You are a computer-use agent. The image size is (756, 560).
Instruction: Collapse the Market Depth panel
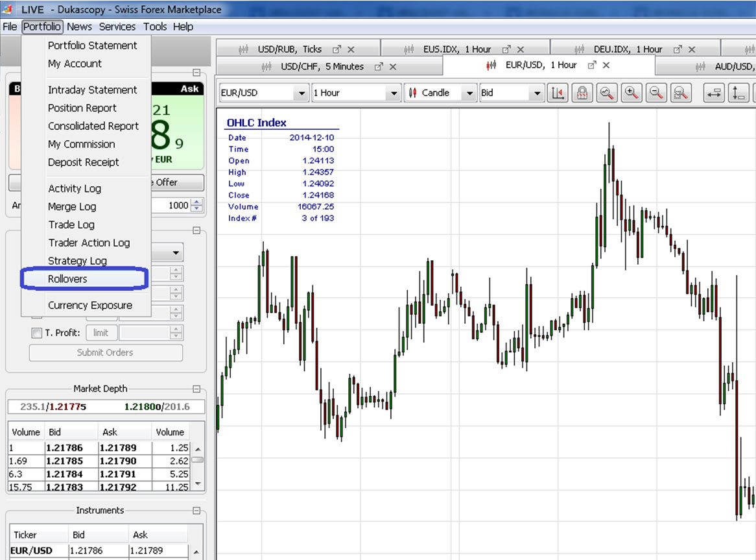196,389
